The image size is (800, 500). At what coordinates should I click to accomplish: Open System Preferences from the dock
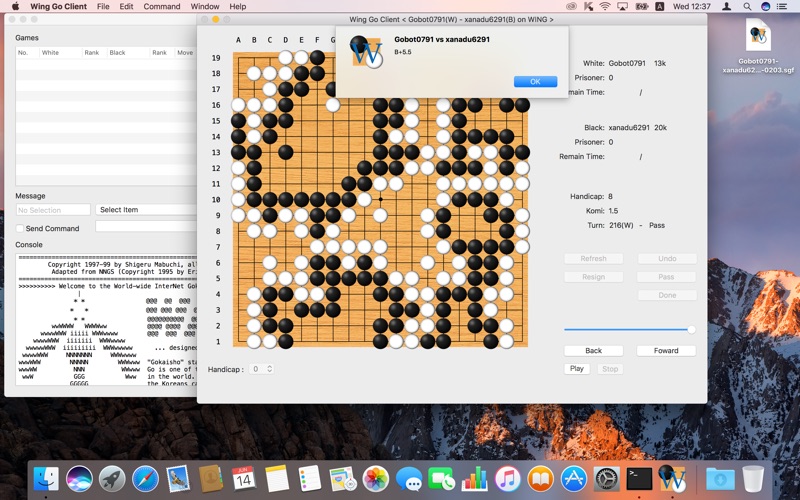pyautogui.click(x=606, y=479)
